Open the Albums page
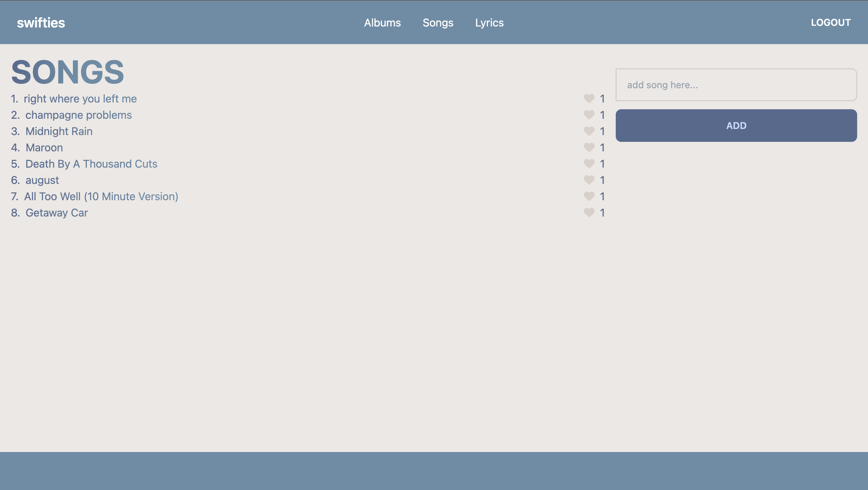The width and height of the screenshot is (868, 490). (x=382, y=22)
